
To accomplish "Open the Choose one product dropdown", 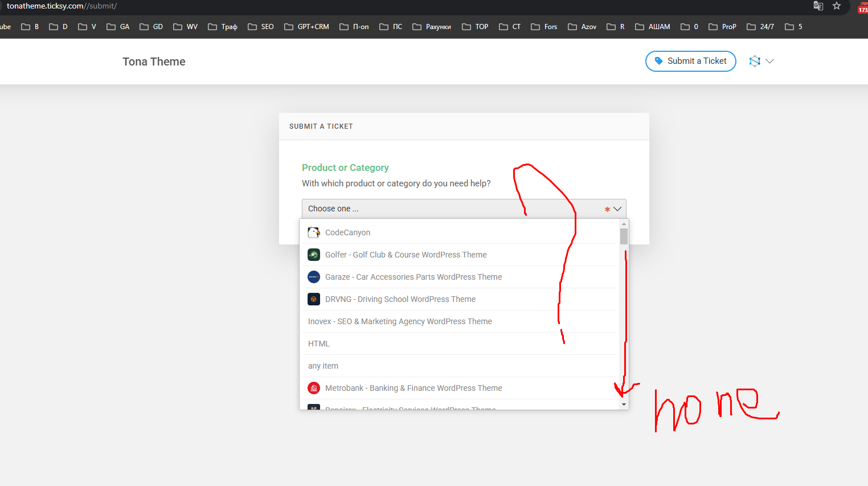I will (464, 209).
